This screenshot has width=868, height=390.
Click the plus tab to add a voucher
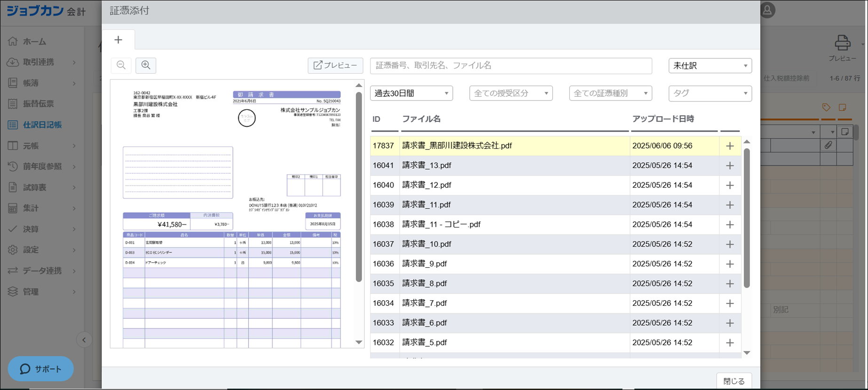(118, 40)
